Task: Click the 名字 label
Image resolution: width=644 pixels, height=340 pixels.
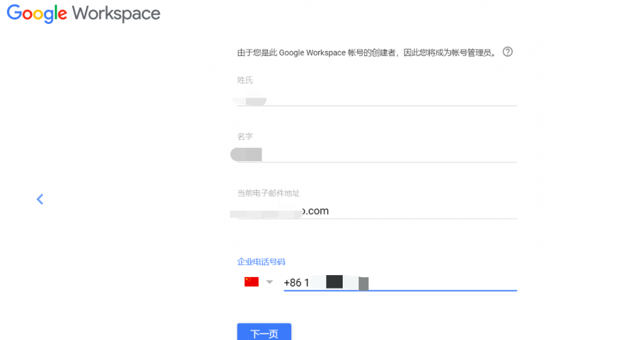Action: [245, 137]
